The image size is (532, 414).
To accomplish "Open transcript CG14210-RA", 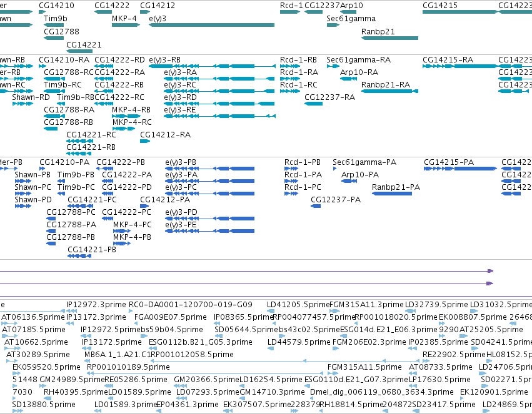I will tap(64, 60).
